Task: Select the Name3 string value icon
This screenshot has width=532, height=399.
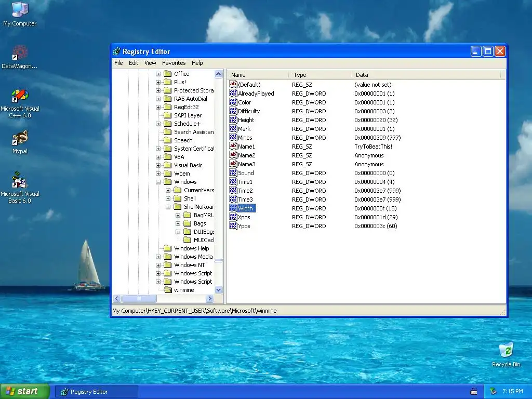Action: [x=233, y=164]
